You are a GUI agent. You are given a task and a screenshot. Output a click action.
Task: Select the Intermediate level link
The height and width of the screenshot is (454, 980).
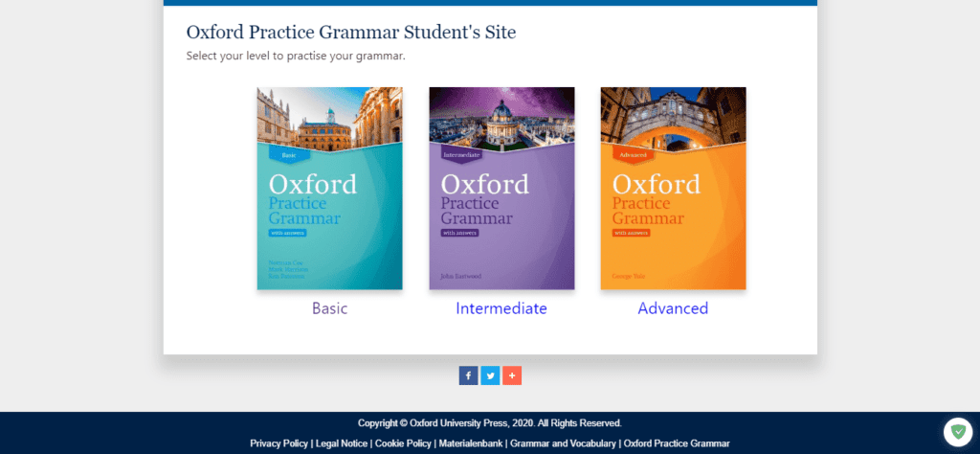pos(501,308)
